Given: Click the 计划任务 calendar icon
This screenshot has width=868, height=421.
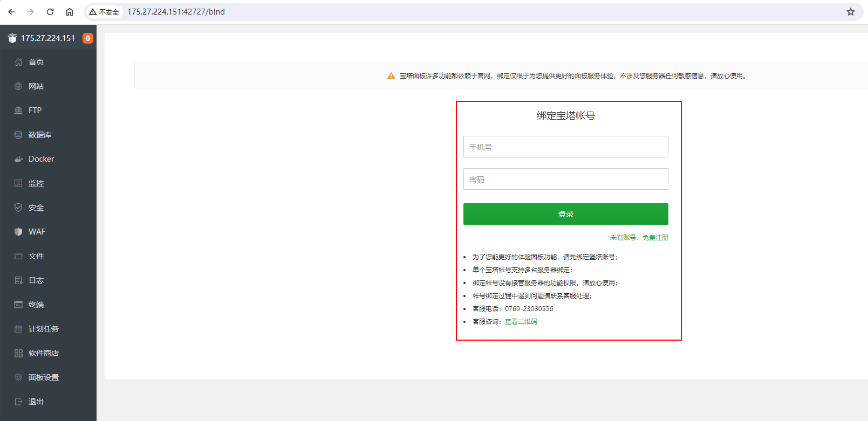Looking at the screenshot, I should coord(18,329).
